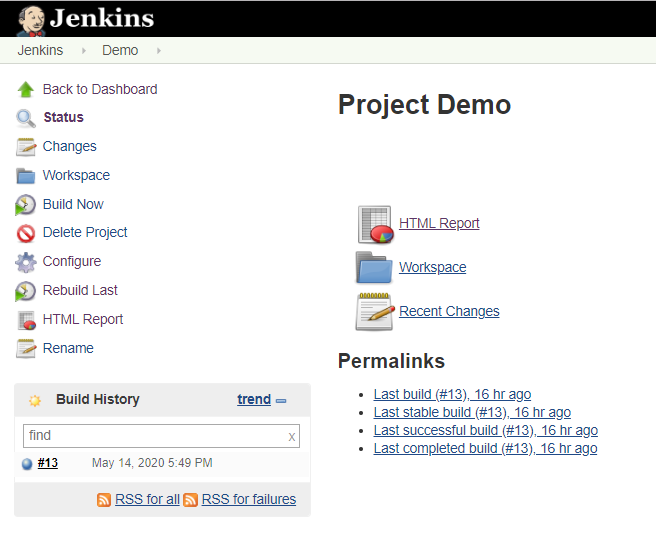656x550 pixels.
Task: Click the Configure gear icon
Action: (x=26, y=262)
